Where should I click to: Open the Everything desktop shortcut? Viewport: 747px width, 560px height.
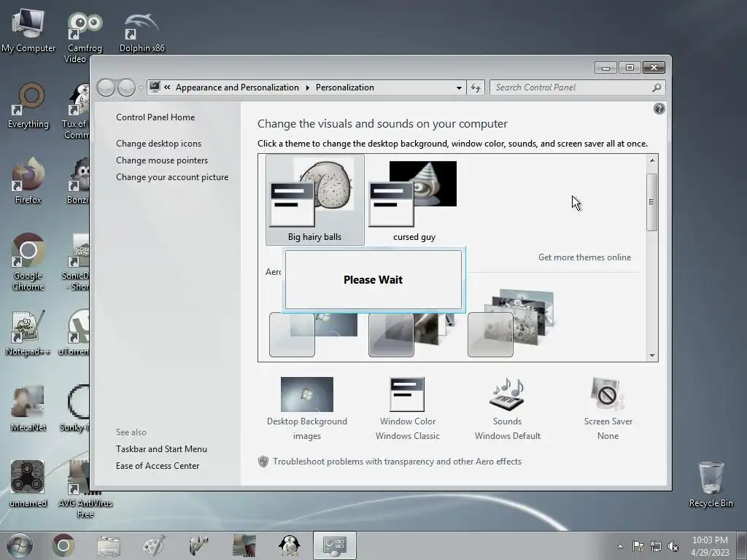28,106
